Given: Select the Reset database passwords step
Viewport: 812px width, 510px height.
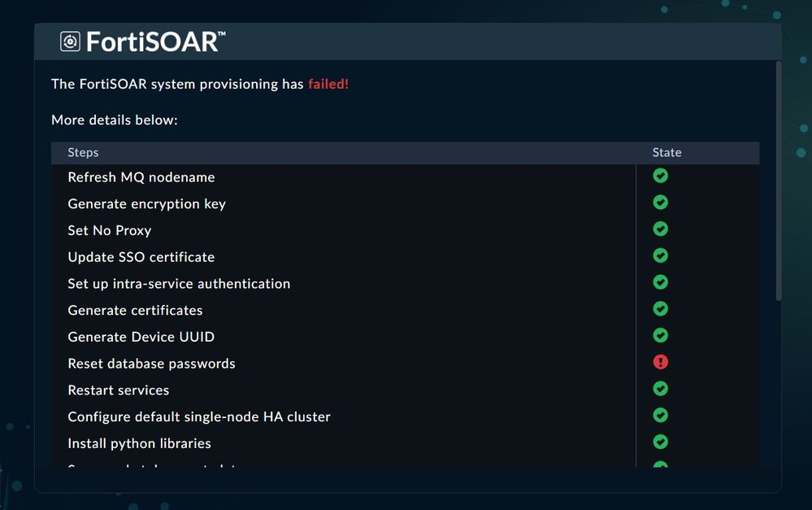Looking at the screenshot, I should (x=151, y=364).
